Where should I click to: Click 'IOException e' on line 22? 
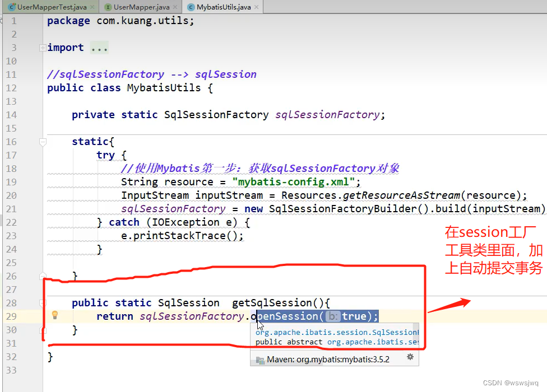[192, 222]
